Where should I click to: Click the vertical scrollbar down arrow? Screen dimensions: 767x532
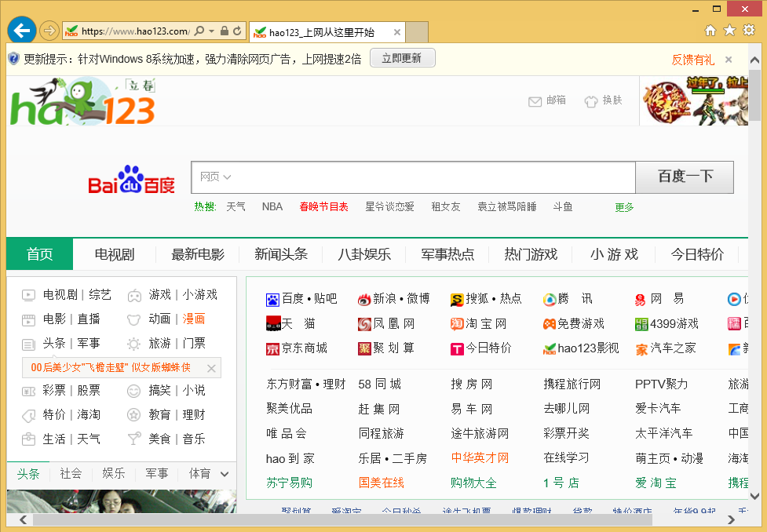click(x=754, y=497)
